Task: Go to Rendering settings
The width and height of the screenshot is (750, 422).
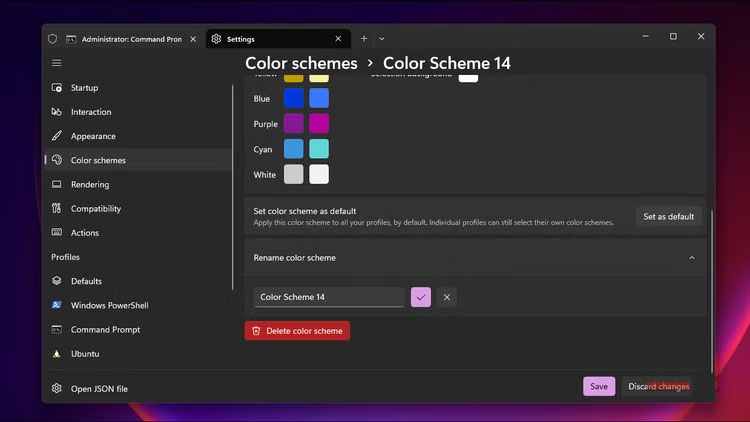Action: click(x=90, y=185)
